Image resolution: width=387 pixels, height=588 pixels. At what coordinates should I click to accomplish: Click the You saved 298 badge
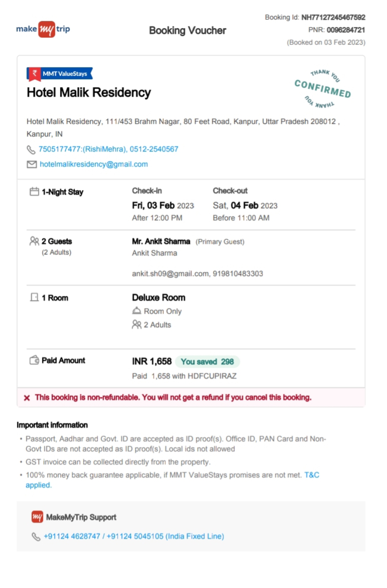207,362
